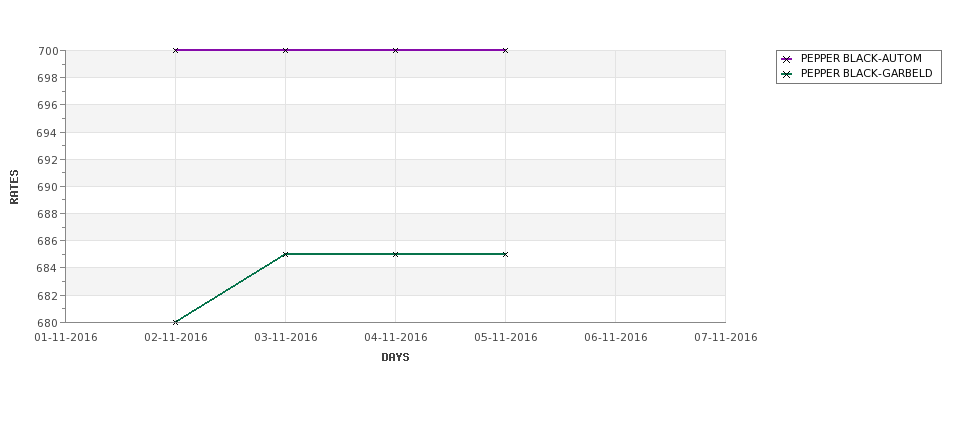Image resolution: width=975 pixels, height=429 pixels.
Task: Select purple data point at 03-11-2016
Action: 285,50
